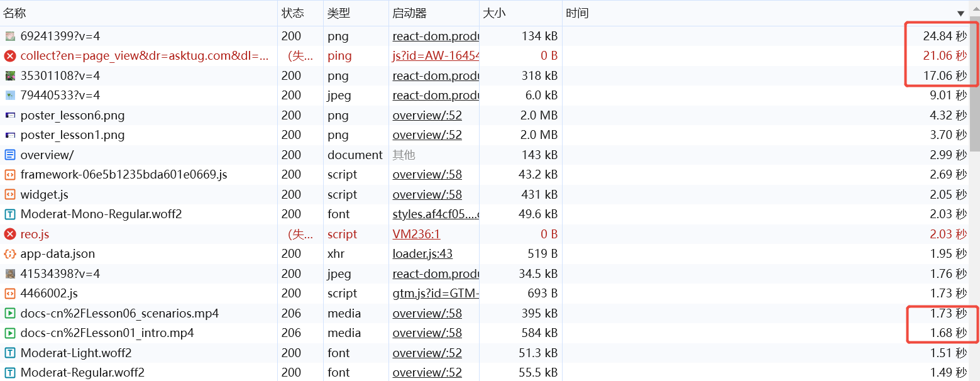Click the font icon for Moderat-Mono-Regular.woff2
Screen dimensions: 980x381
tap(10, 214)
